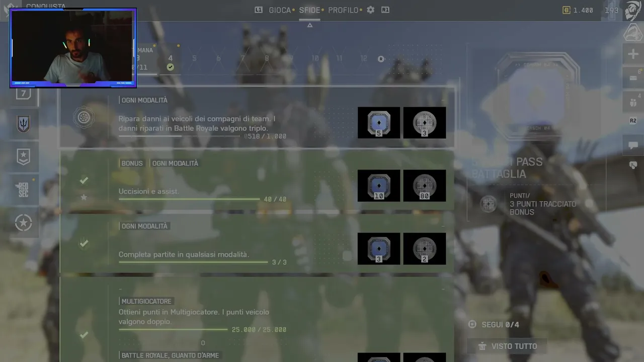Click text Completa partite in qualsiasi modalità

click(184, 254)
